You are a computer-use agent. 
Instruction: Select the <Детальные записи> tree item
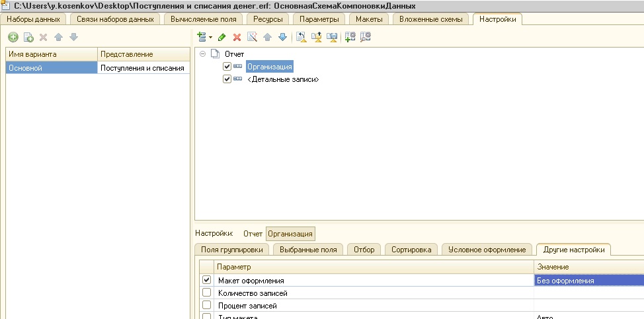tap(284, 79)
